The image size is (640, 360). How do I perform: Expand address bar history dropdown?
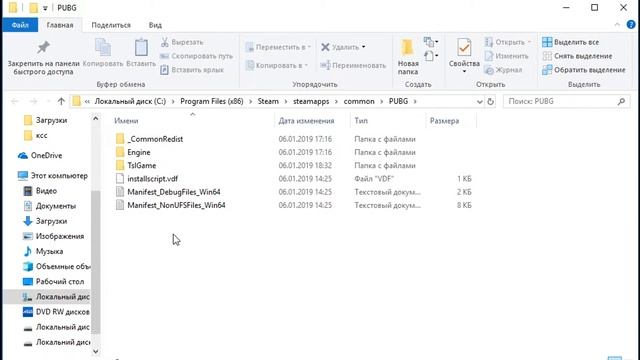(x=480, y=102)
